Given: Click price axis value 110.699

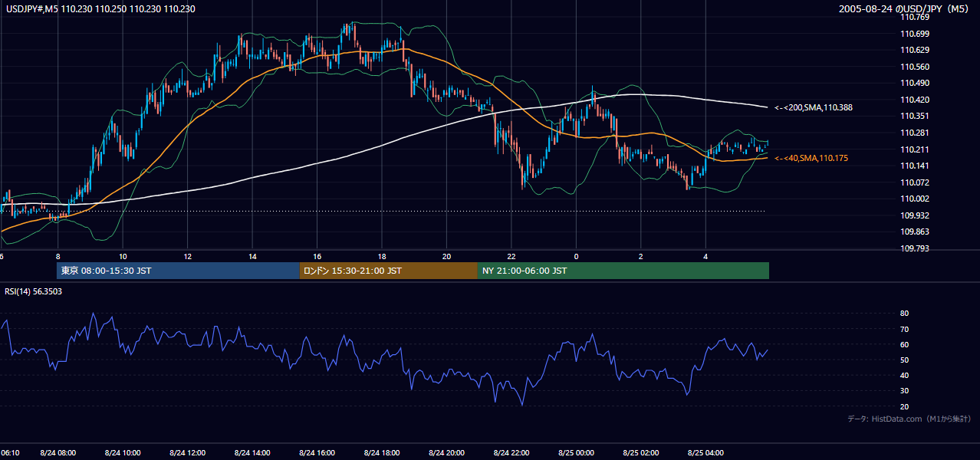Looking at the screenshot, I should pos(914,34).
